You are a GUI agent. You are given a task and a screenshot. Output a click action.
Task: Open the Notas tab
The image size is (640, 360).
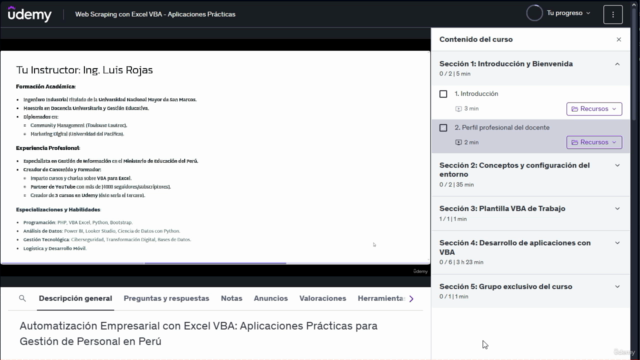(231, 299)
